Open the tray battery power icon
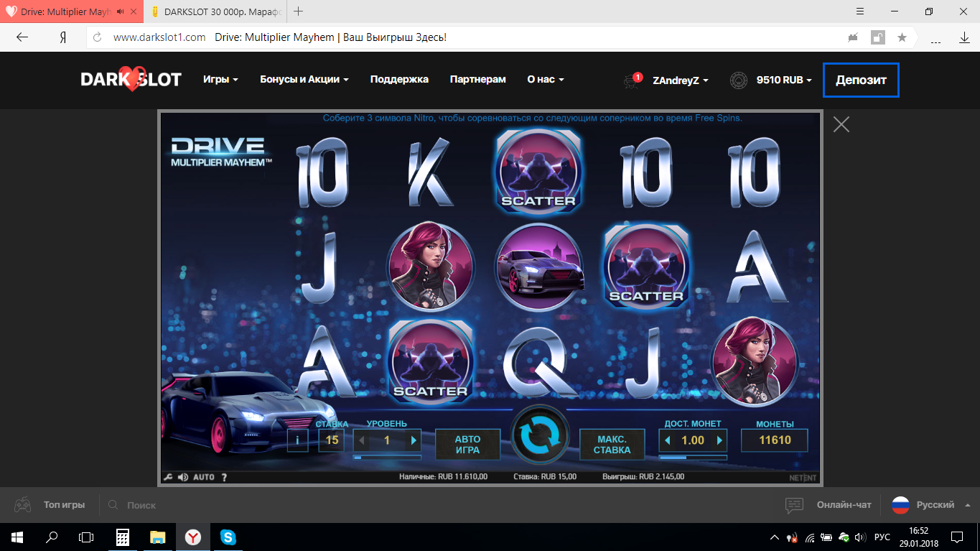This screenshot has width=980, height=551. click(827, 537)
